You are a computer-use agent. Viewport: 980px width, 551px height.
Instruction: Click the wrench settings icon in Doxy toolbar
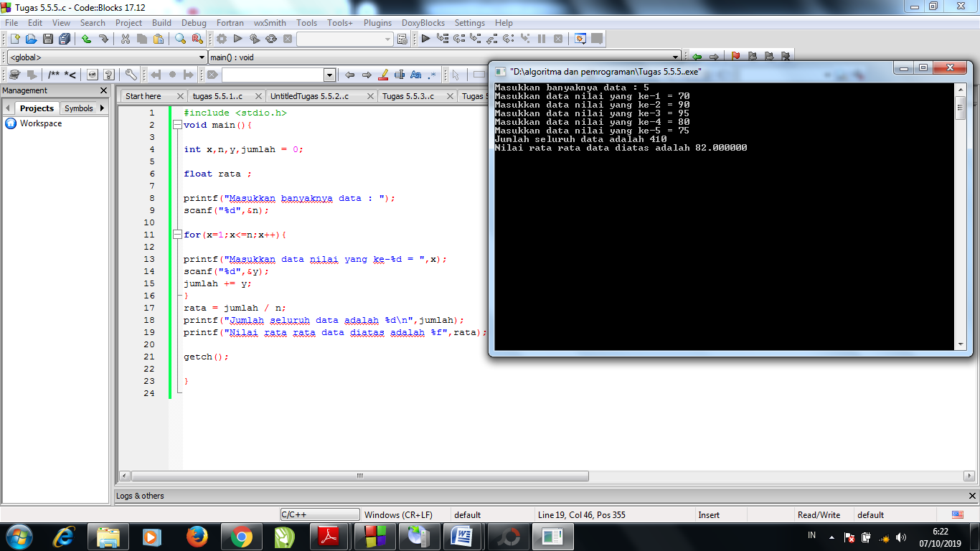pyautogui.click(x=131, y=75)
